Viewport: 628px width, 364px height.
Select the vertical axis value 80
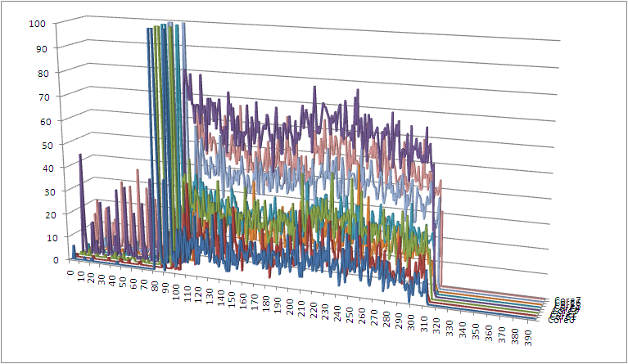[x=43, y=73]
